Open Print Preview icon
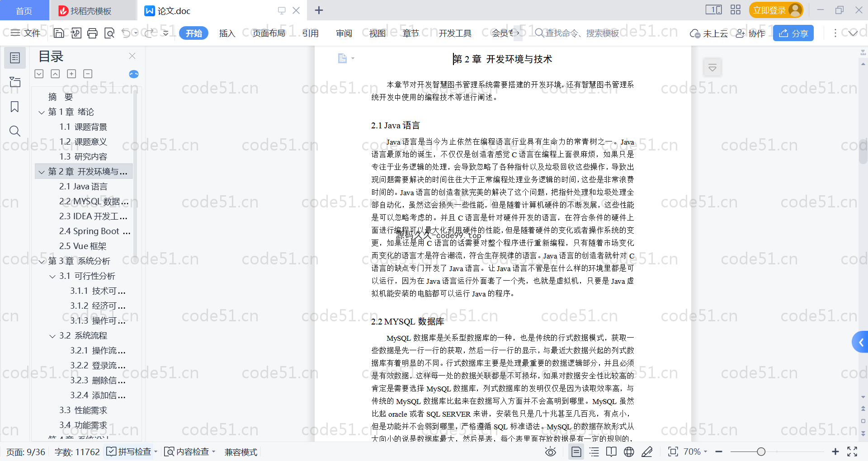868x461 pixels. (x=109, y=33)
